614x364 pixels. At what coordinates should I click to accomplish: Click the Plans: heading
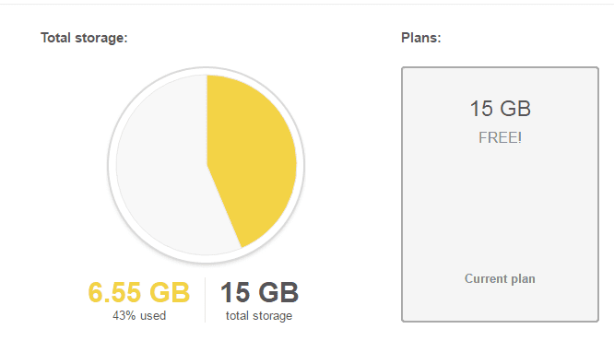tap(421, 38)
